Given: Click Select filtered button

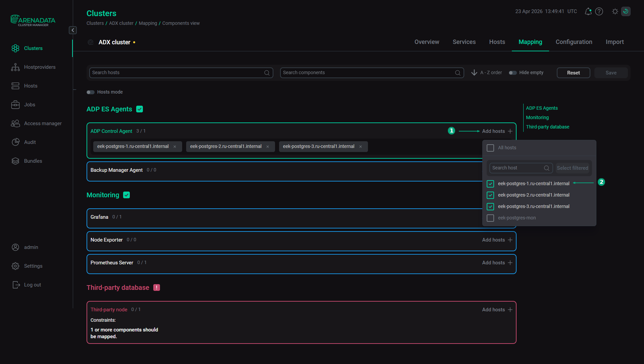Looking at the screenshot, I should (573, 168).
